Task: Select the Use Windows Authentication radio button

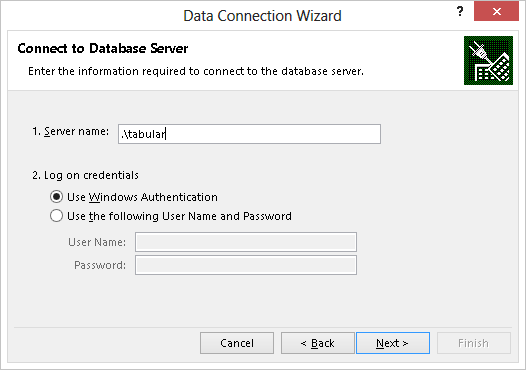Action: [56, 197]
